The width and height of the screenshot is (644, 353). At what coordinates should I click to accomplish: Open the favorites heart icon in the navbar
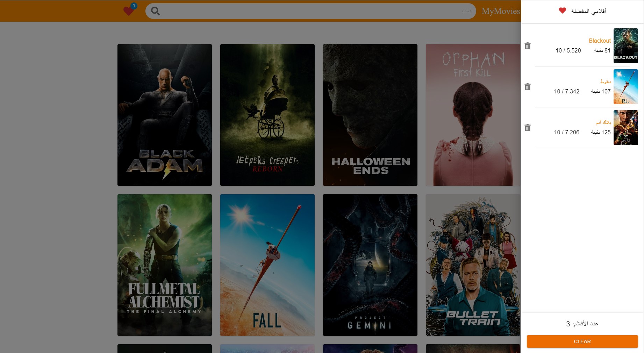click(129, 10)
